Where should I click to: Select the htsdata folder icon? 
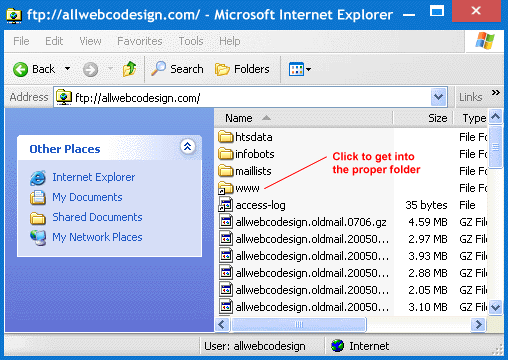[226, 137]
